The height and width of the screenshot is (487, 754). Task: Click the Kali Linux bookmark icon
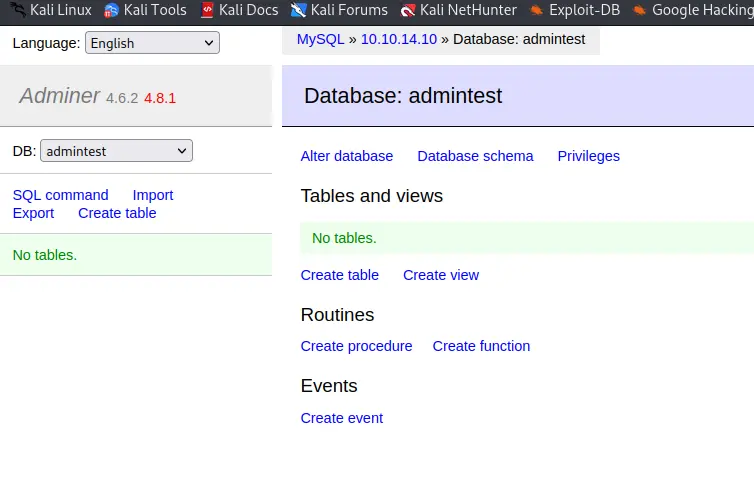click(18, 9)
